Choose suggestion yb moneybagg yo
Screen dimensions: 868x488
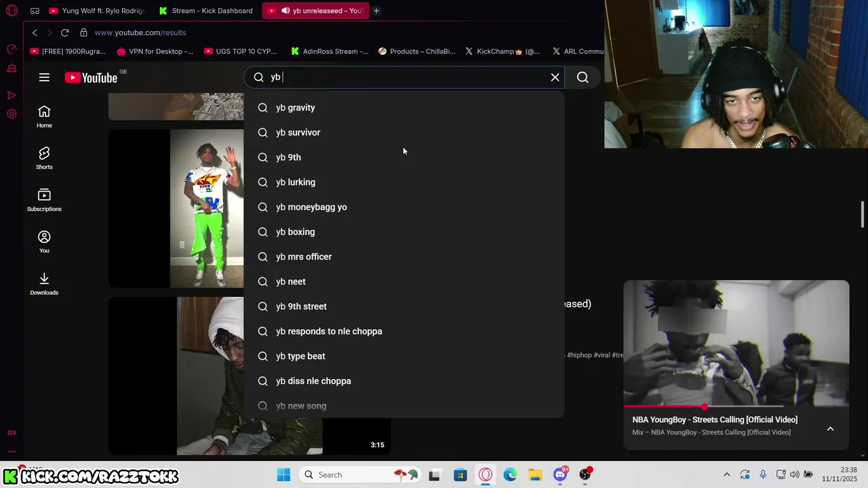[x=404, y=207]
